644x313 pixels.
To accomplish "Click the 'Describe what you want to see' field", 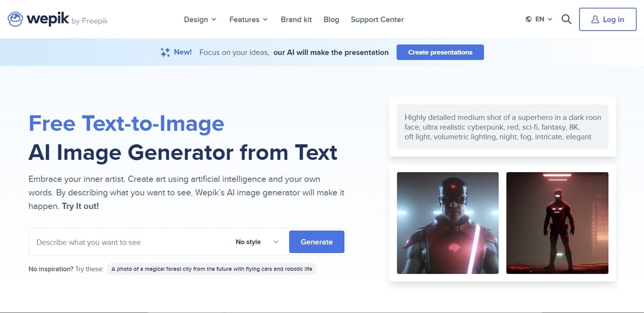I will [131, 242].
